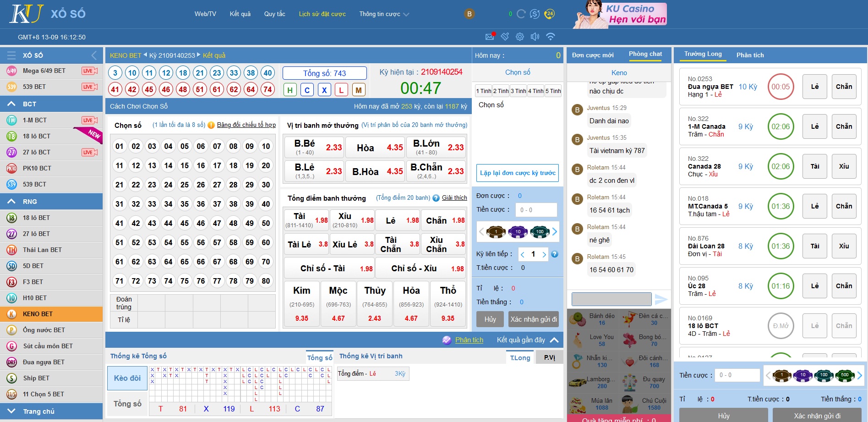Toggle the H filter button
The height and width of the screenshot is (422, 868).
tap(289, 90)
